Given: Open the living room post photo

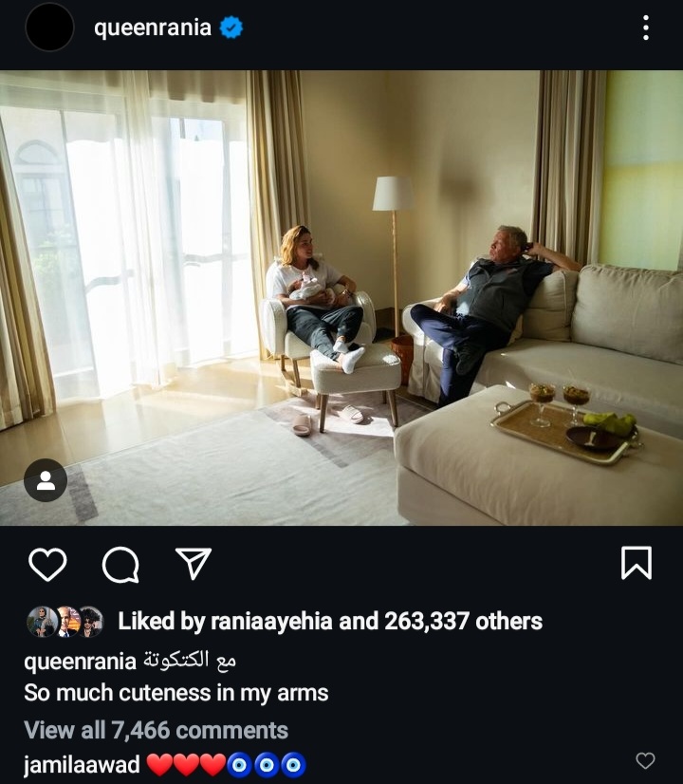Looking at the screenshot, I should point(341,298).
